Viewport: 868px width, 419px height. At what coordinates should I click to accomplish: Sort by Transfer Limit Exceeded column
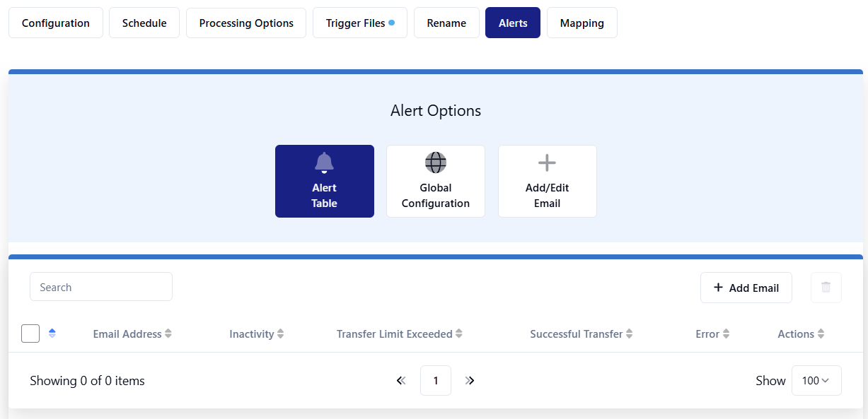(459, 334)
